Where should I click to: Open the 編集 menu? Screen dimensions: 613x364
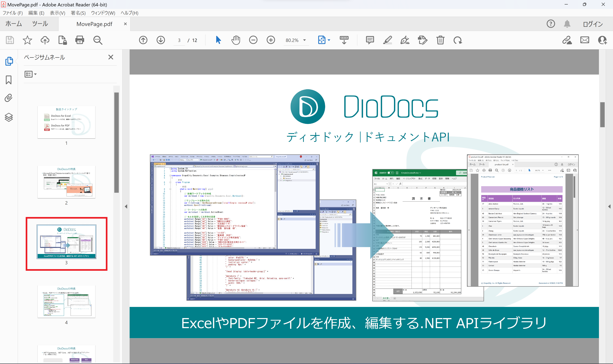[x=36, y=13]
